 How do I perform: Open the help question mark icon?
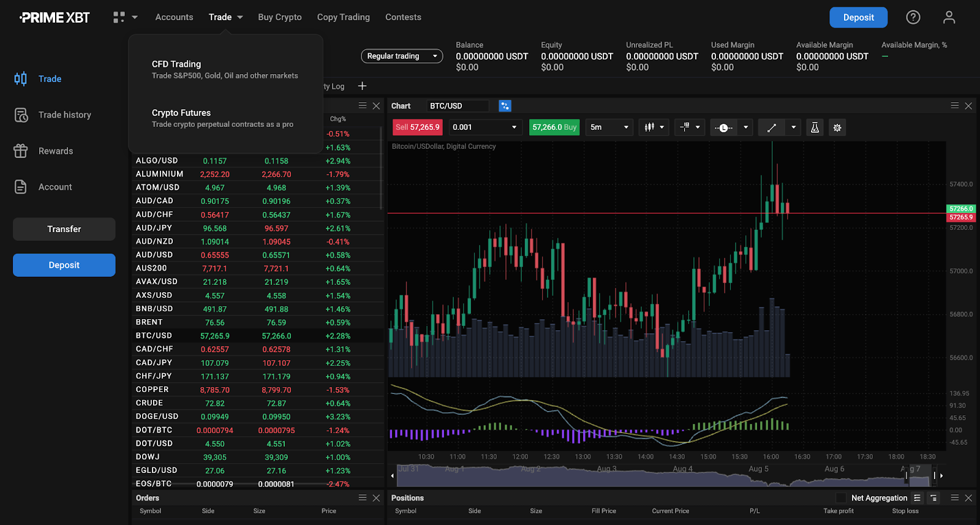913,17
